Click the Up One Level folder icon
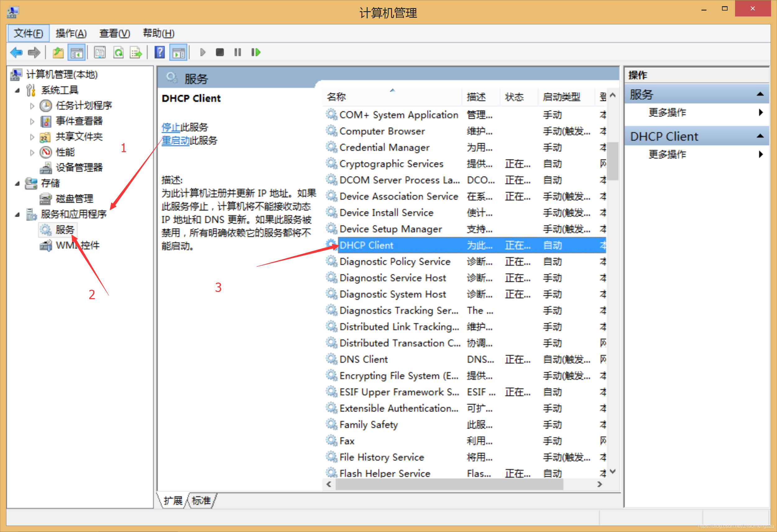Screen dimensions: 777x532 click(x=58, y=52)
